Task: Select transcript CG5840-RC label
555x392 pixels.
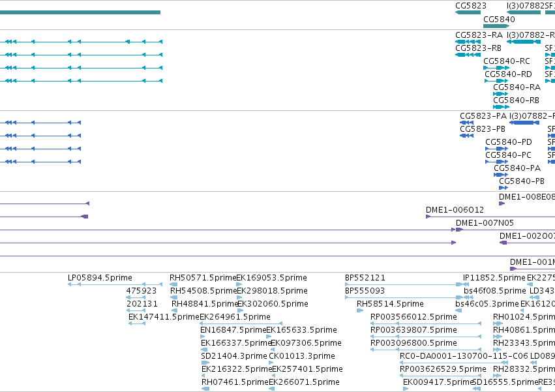Action: 507,61
